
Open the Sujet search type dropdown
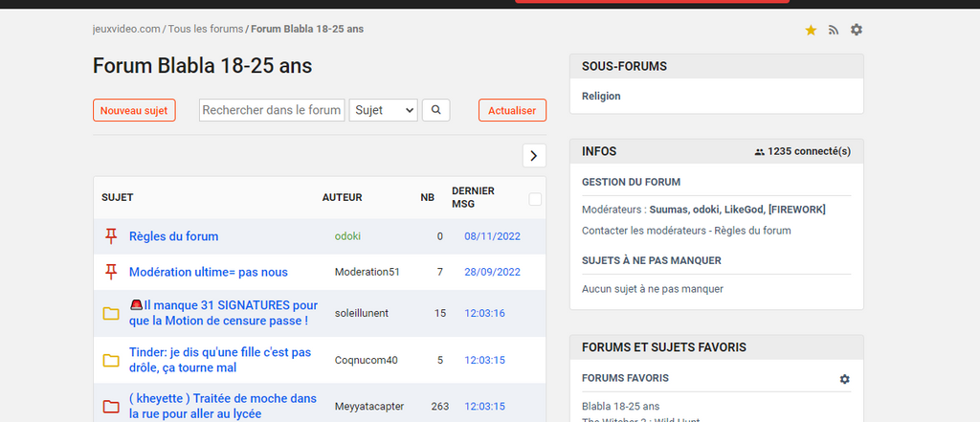383,110
